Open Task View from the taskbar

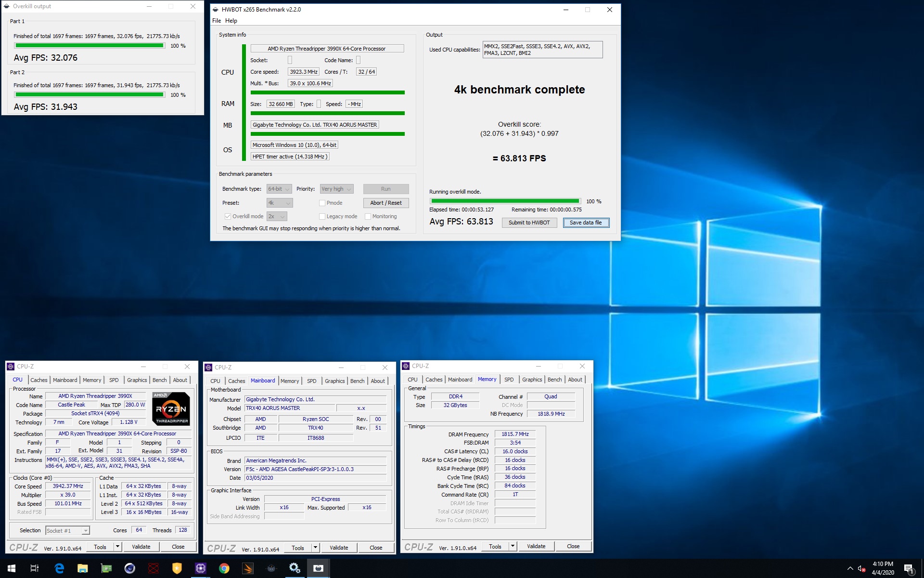(x=35, y=568)
